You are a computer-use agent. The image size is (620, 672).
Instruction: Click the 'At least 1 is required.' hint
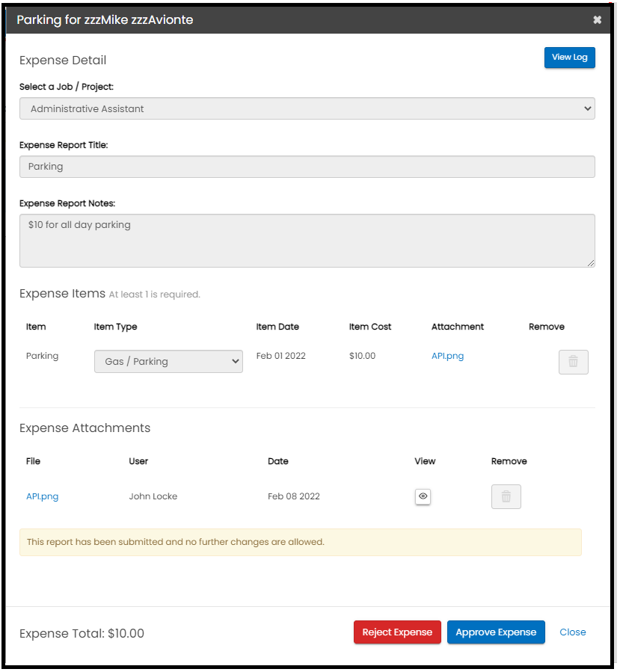pos(154,295)
